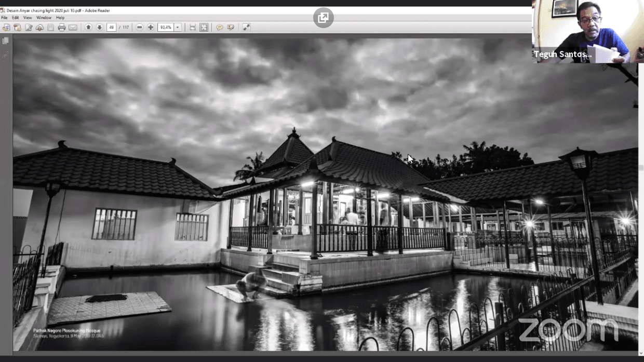The width and height of the screenshot is (644, 362).
Task: Go to the next page arrow
Action: (100, 28)
